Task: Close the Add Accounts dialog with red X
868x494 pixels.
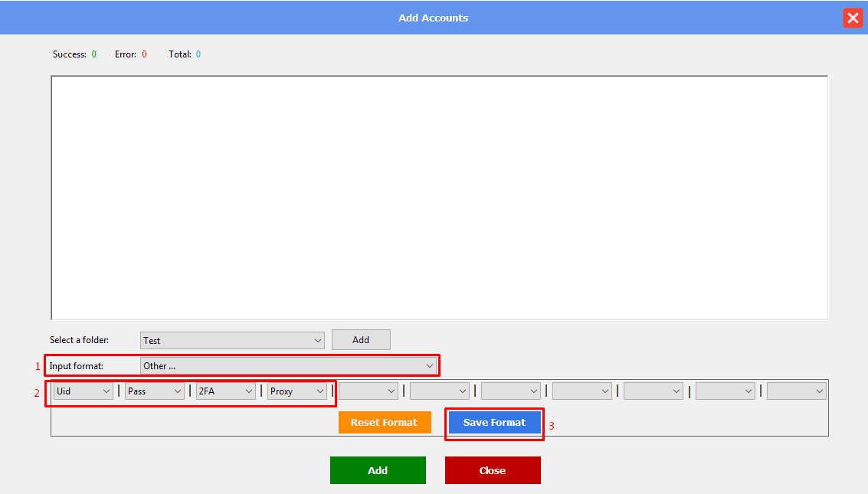Action: (853, 18)
